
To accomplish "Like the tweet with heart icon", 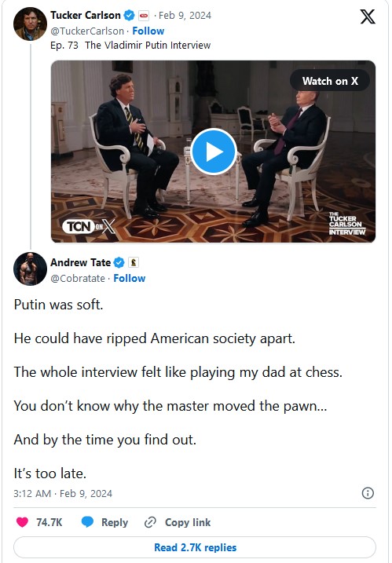I will (22, 522).
